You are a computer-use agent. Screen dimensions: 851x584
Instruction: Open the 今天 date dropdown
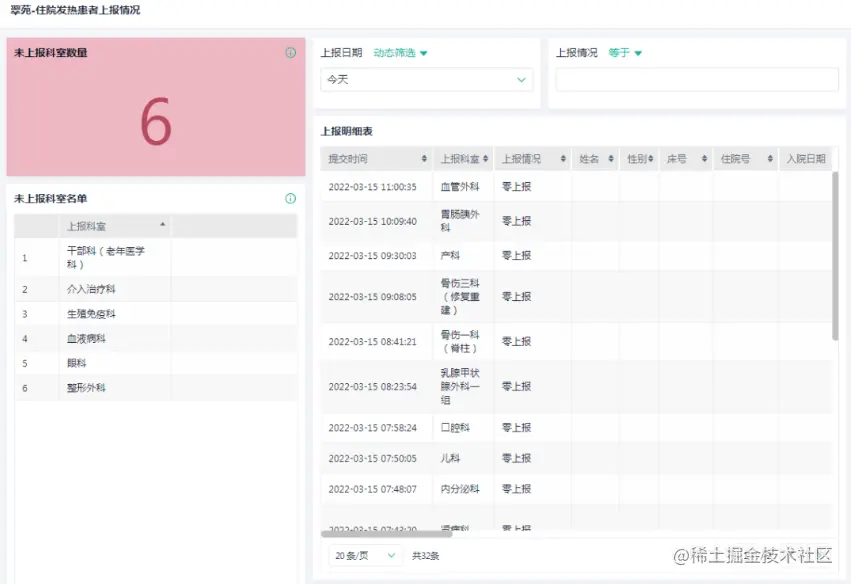tap(427, 79)
